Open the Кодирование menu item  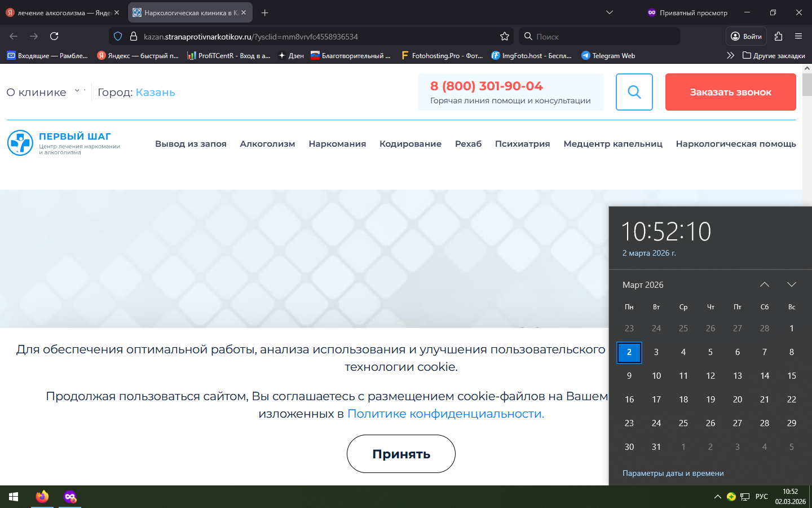tap(410, 144)
